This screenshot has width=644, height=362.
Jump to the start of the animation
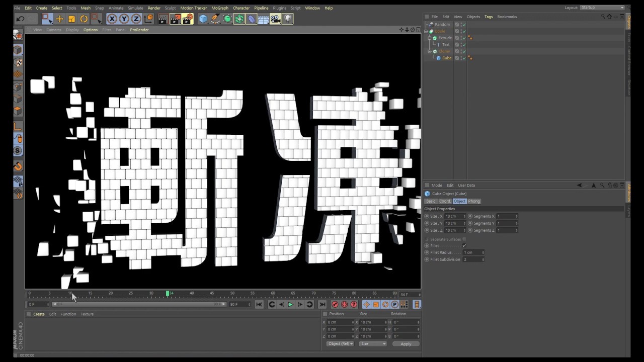(259, 304)
